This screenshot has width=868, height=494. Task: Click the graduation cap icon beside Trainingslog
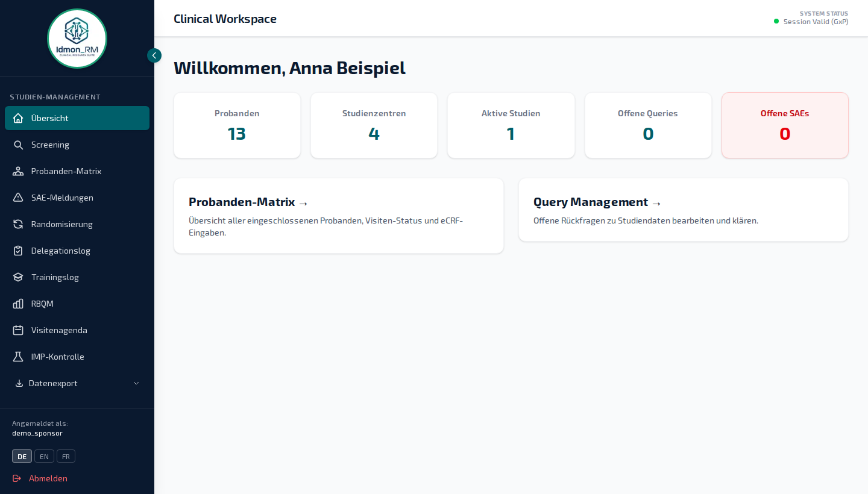coord(18,277)
